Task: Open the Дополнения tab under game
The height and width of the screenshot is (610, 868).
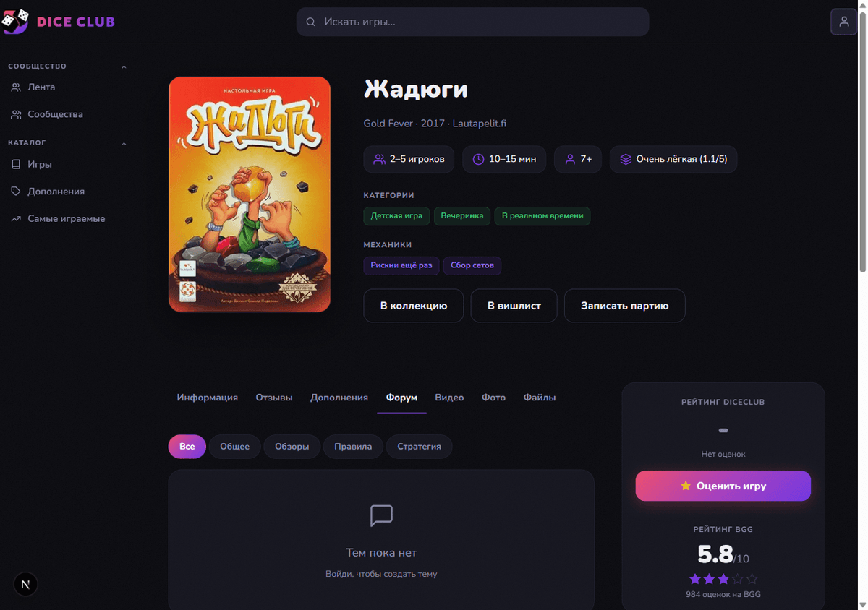Action: click(x=339, y=398)
